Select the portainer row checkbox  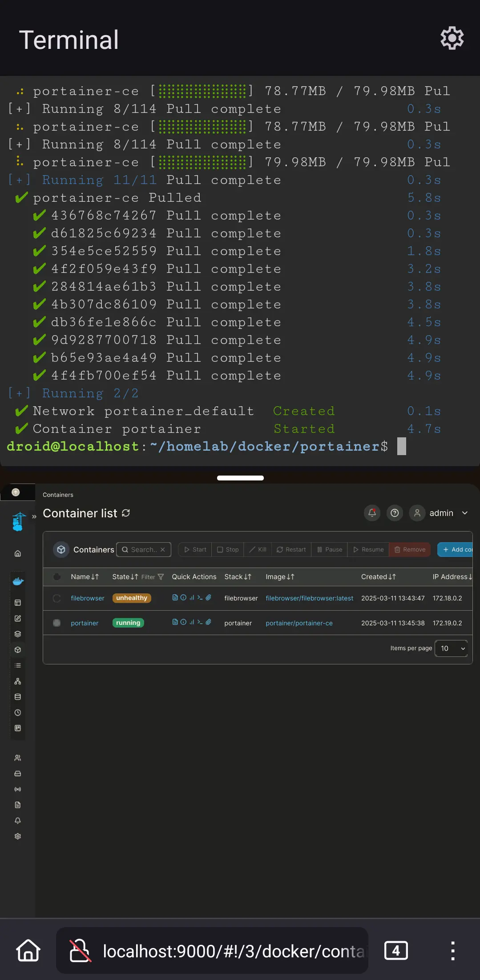pyautogui.click(x=57, y=623)
